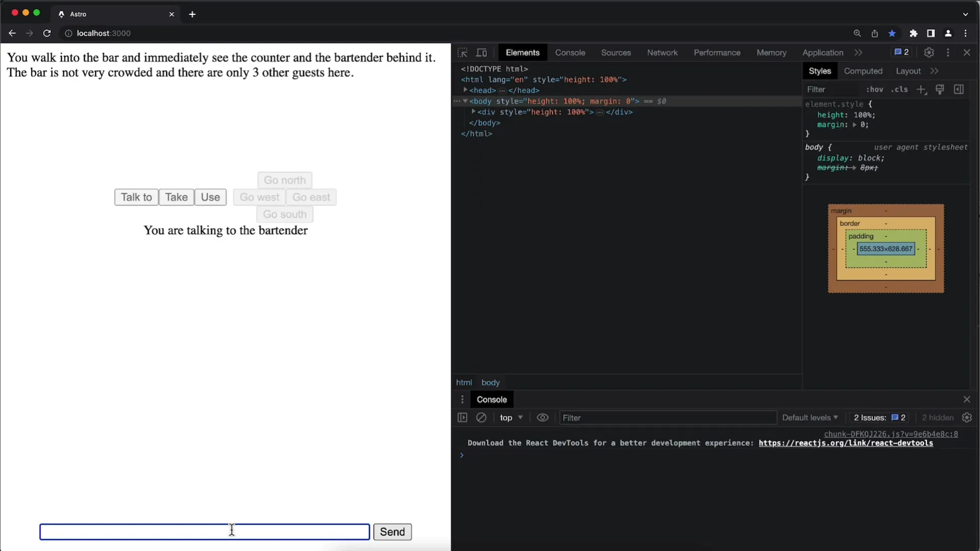Click the top frame selector dropdown

tap(510, 418)
